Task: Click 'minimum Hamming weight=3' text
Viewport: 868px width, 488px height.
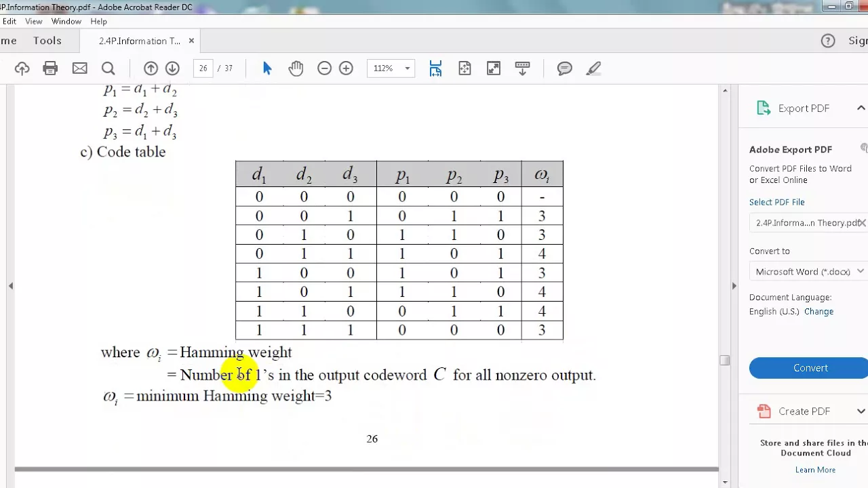Action: tap(234, 396)
